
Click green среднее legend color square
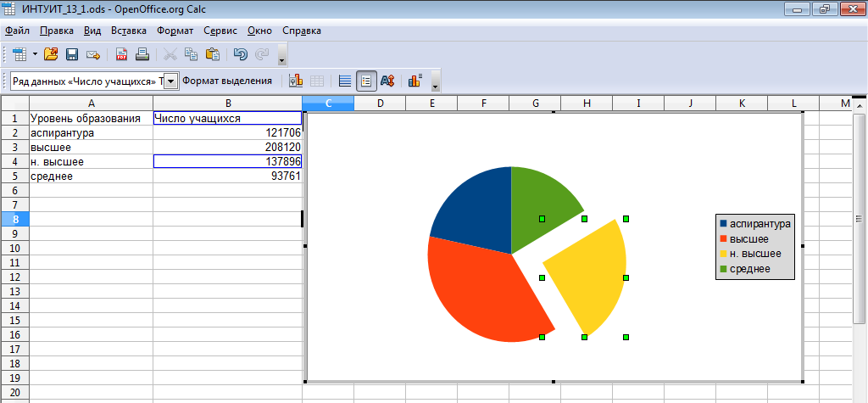tap(724, 269)
